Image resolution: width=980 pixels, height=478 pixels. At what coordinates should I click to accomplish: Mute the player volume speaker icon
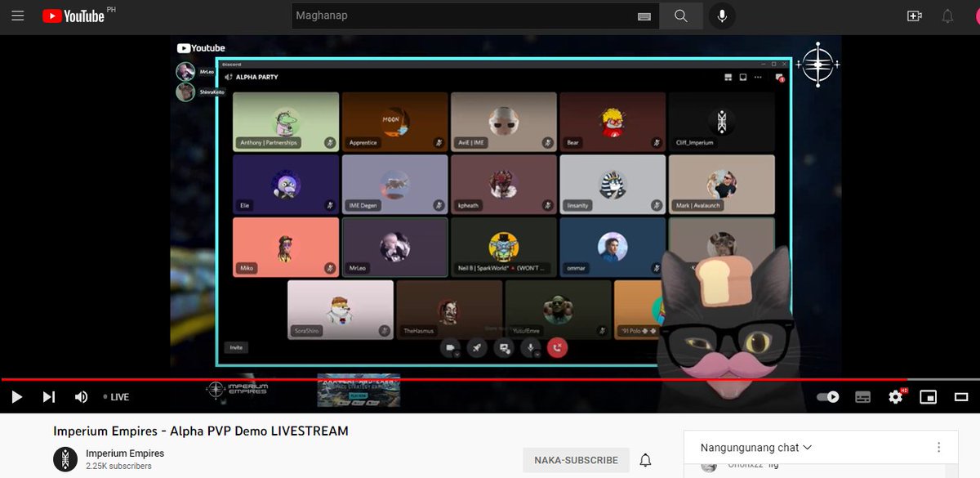click(x=82, y=397)
